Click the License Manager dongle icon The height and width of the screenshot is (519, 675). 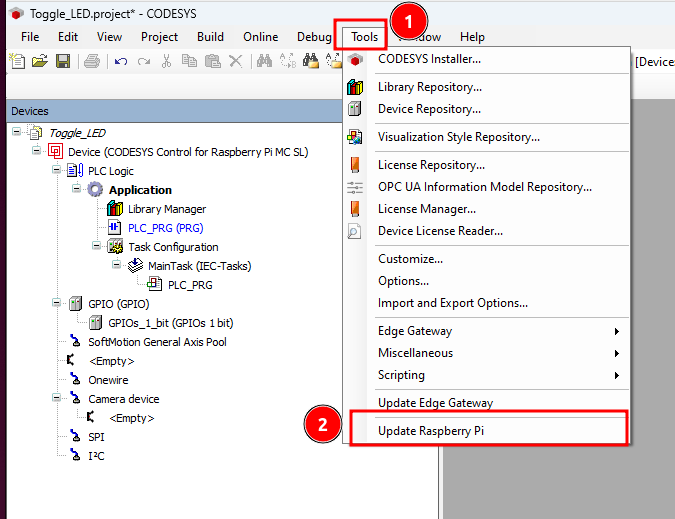[x=355, y=209]
